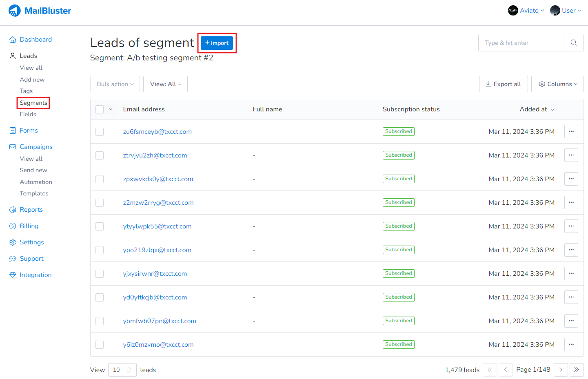The width and height of the screenshot is (588, 379).
Task: Tick the checkbox for ztrvjyu2zh@txcct.com
Action: pyautogui.click(x=100, y=155)
